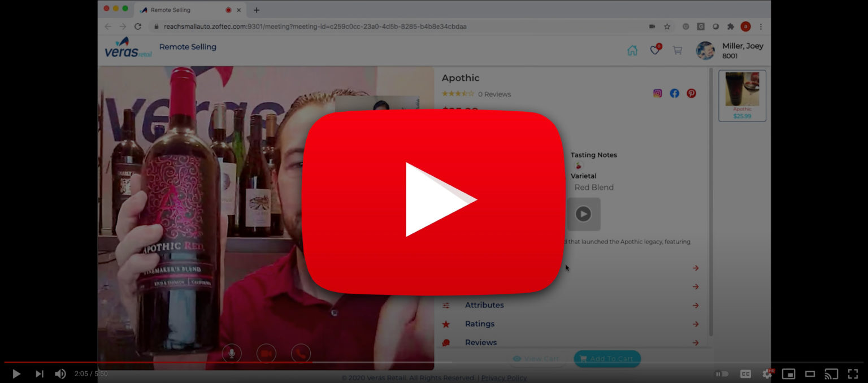Play the video from the control bar
868x383 pixels.
click(16, 373)
